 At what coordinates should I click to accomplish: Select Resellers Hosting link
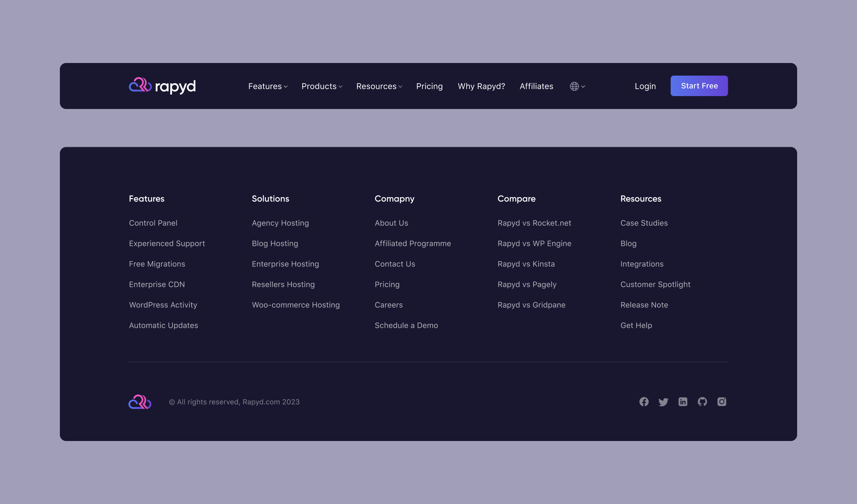click(x=283, y=284)
